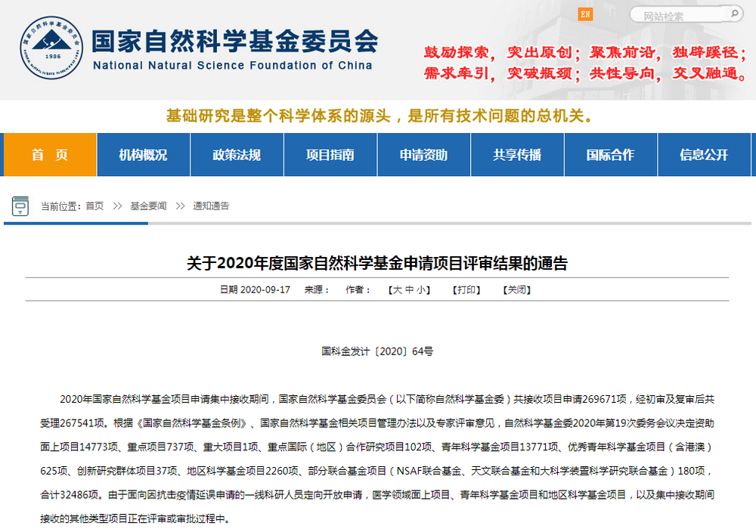
Task: Open the 政策法规 menu
Action: point(237,155)
